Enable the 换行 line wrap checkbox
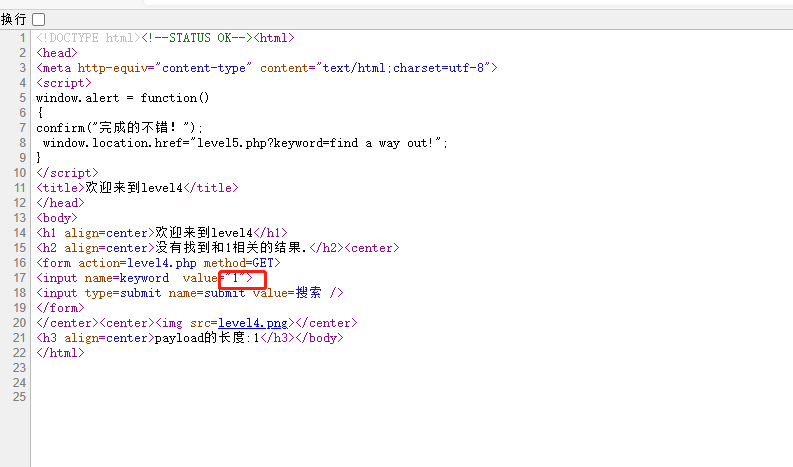 (x=38, y=19)
